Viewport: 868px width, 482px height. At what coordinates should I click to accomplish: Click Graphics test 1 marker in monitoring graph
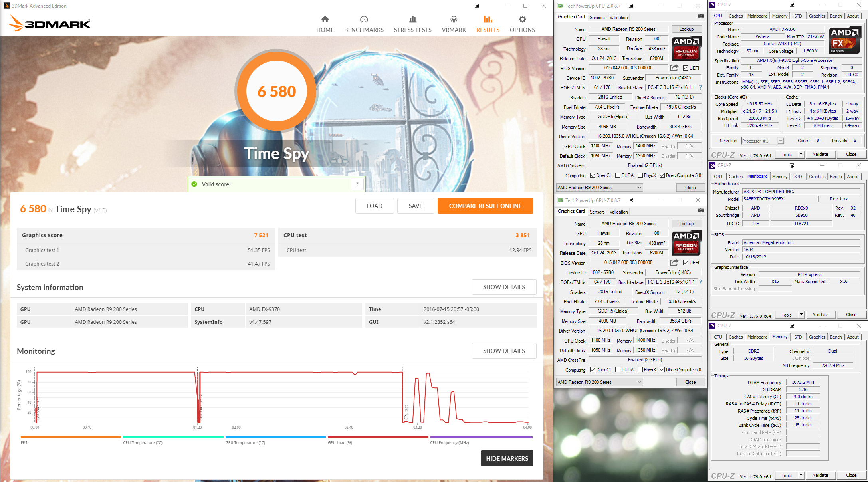[x=38, y=407]
